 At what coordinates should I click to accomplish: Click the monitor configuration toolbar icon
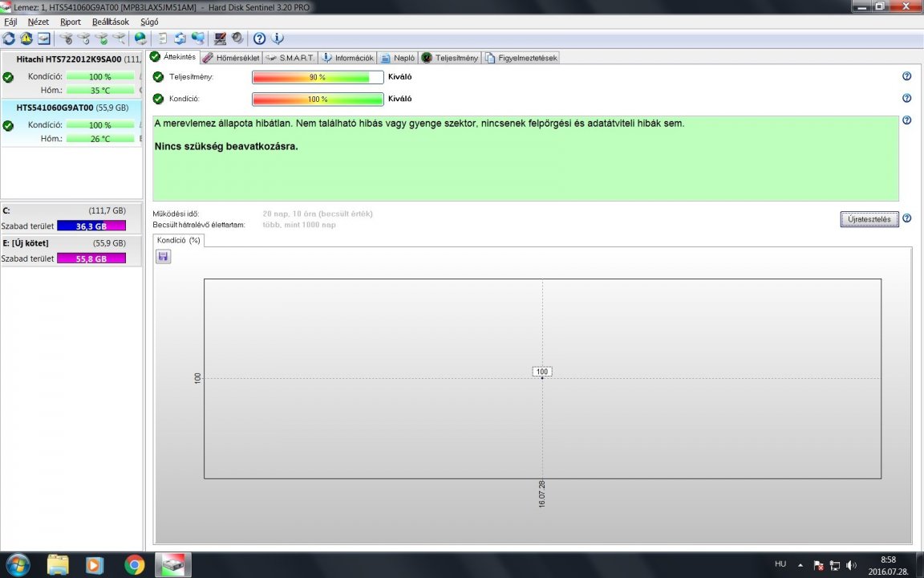point(220,39)
